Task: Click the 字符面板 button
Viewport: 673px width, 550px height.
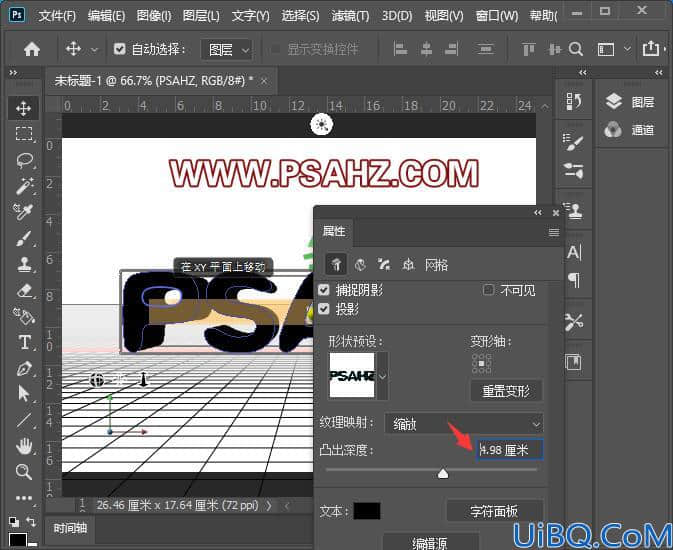Action: pyautogui.click(x=494, y=511)
